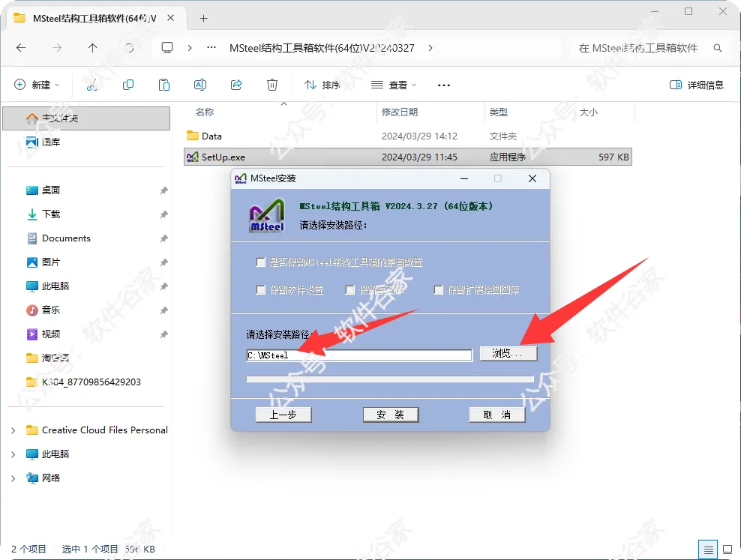741x560 pixels.
Task: Click 2024/03/29 14:12 date of Data
Action: click(x=420, y=136)
